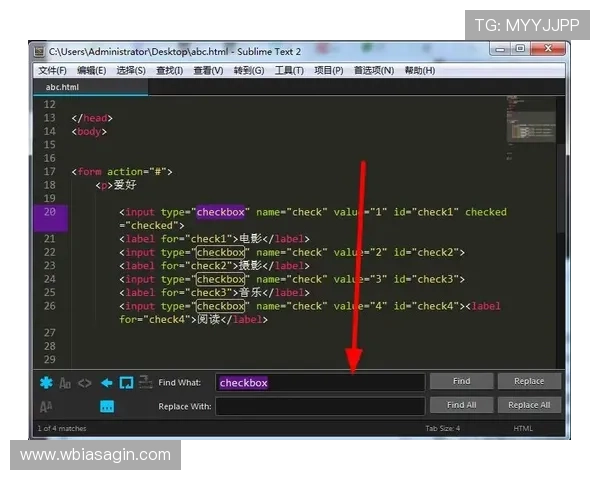Click the Replace All button

529,405
